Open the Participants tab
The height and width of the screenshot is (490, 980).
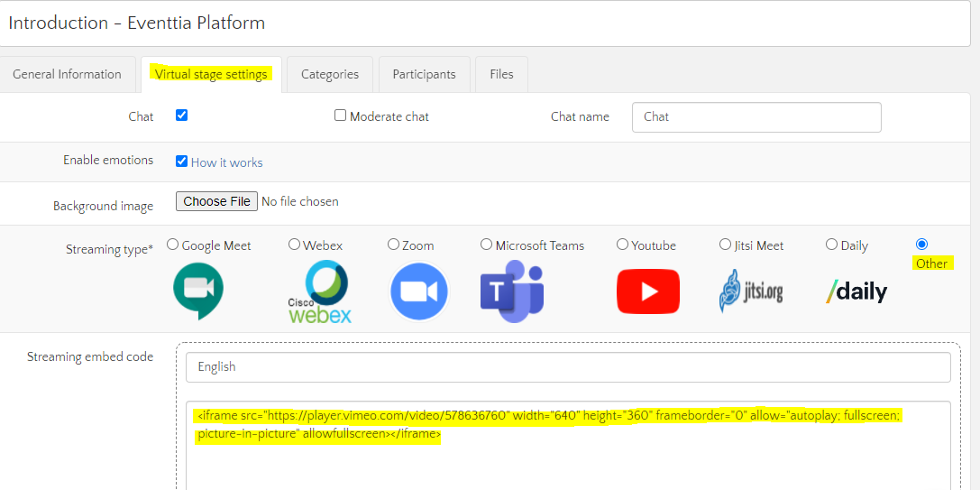(x=424, y=75)
